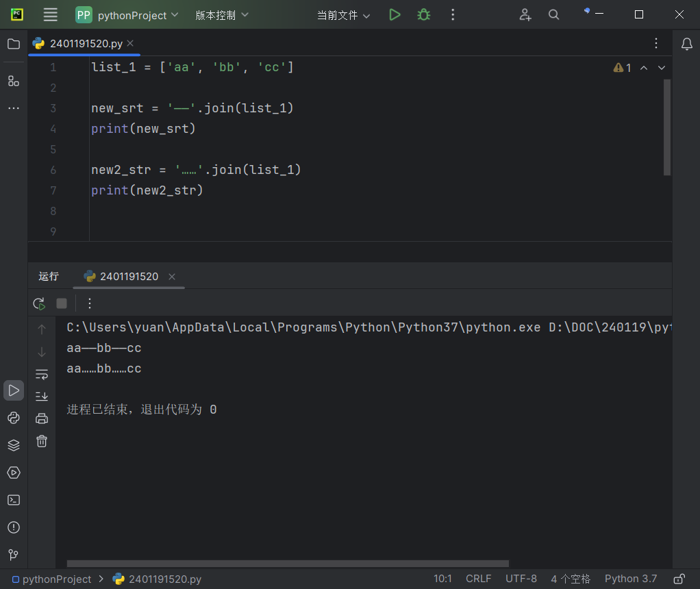
Task: Click the 进程已结束 exit message
Action: point(142,410)
